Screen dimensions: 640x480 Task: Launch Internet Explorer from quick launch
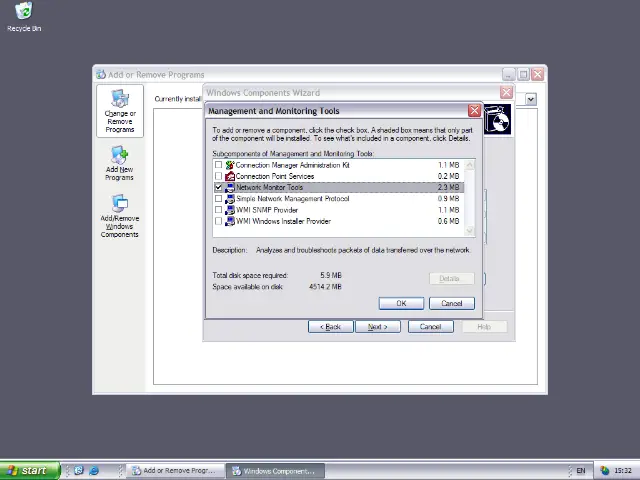(x=94, y=470)
